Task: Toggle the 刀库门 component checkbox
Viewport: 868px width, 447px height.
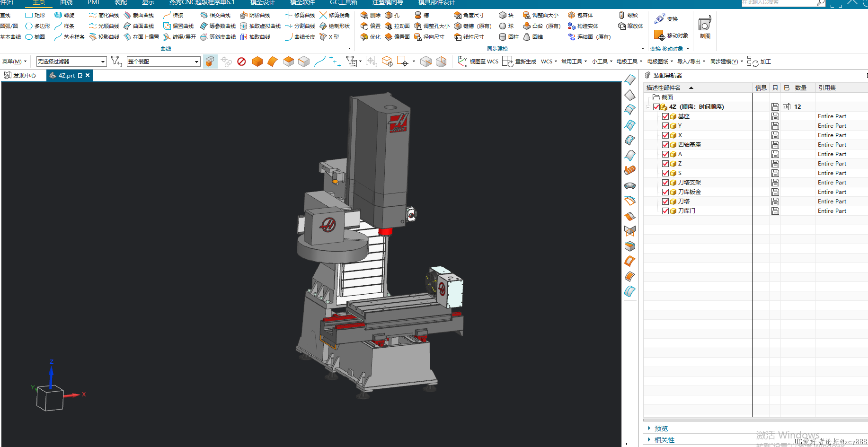Action: point(665,211)
